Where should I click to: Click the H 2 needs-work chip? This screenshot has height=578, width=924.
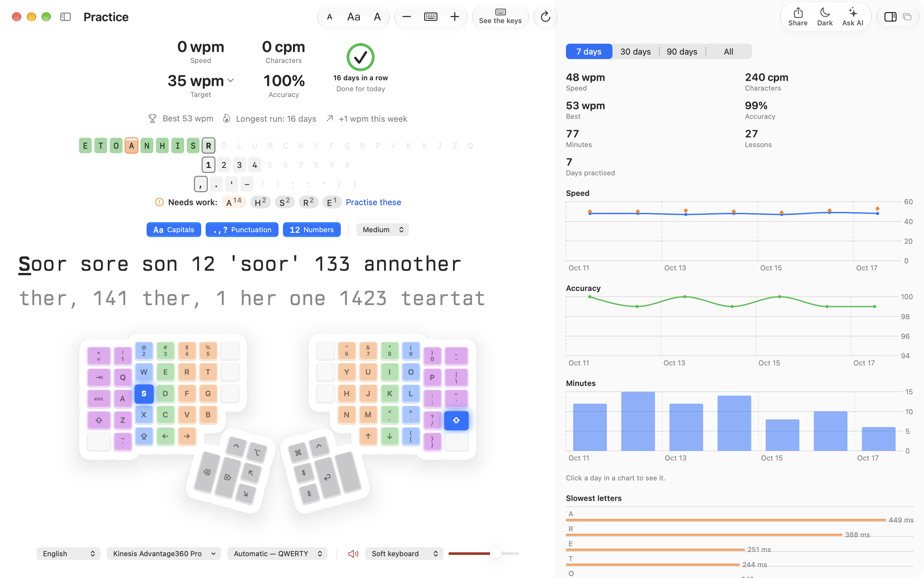coord(261,202)
